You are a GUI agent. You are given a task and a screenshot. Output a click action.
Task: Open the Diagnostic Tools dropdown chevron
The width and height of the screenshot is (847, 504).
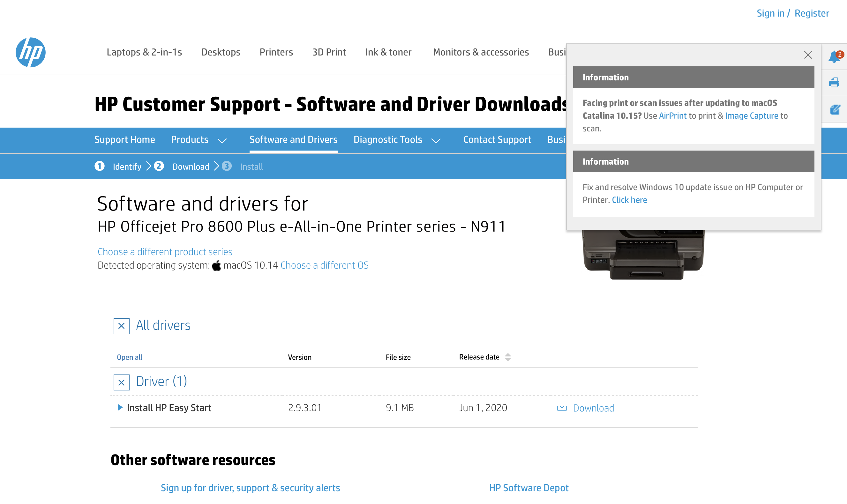tap(436, 141)
